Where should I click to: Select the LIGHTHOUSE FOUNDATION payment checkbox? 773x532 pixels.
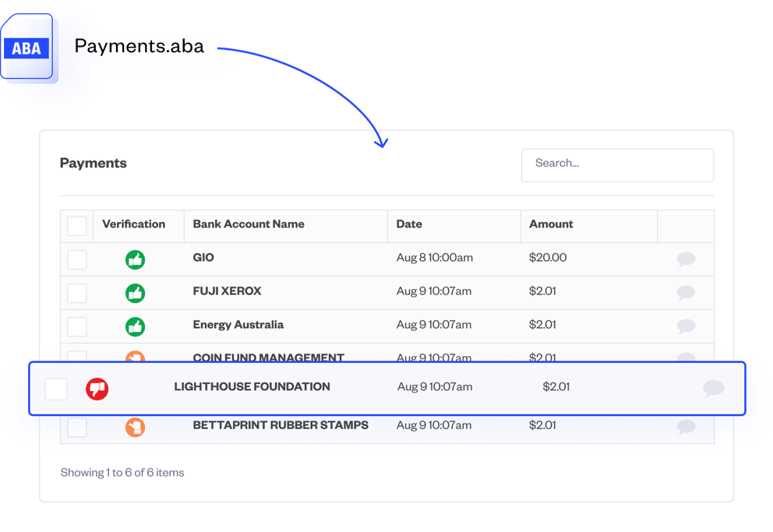pos(55,387)
